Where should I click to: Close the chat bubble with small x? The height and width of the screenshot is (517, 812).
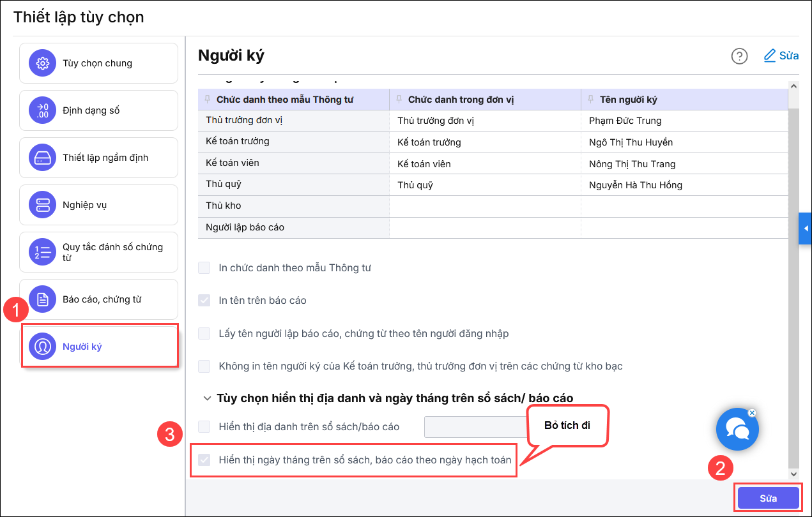752,413
